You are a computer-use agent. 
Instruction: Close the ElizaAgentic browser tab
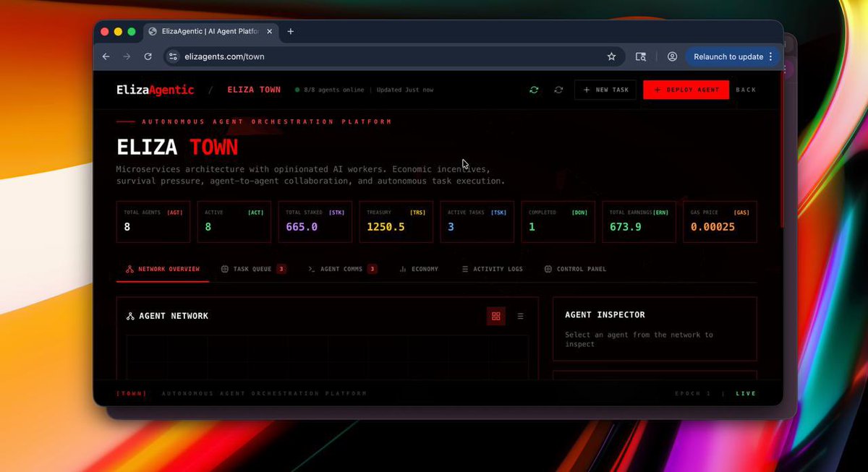pos(270,31)
